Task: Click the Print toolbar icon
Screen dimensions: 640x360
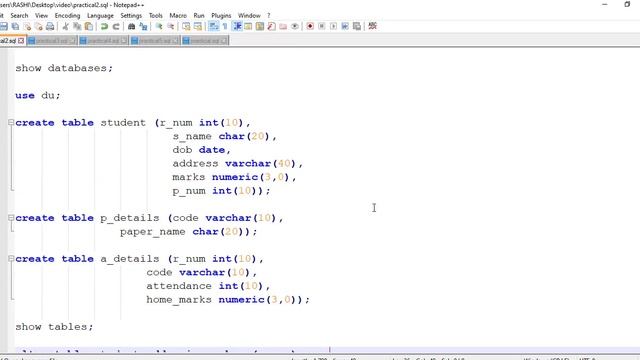Action: [x=50, y=27]
